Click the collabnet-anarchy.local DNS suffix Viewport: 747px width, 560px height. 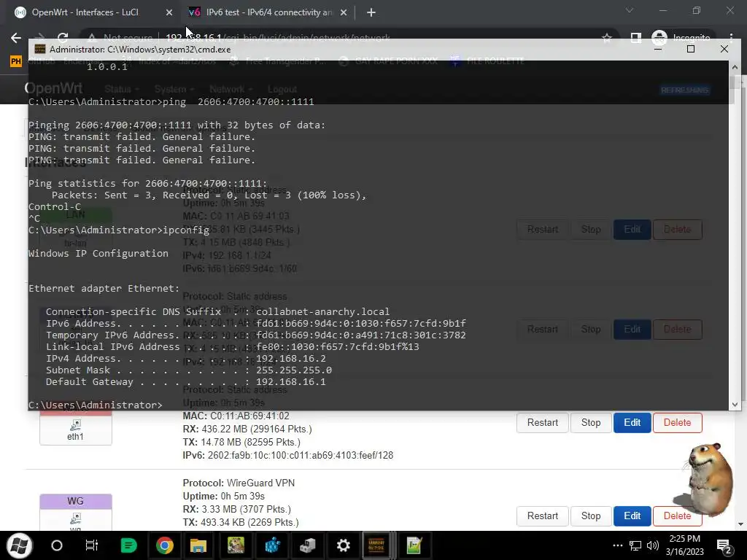tap(322, 312)
